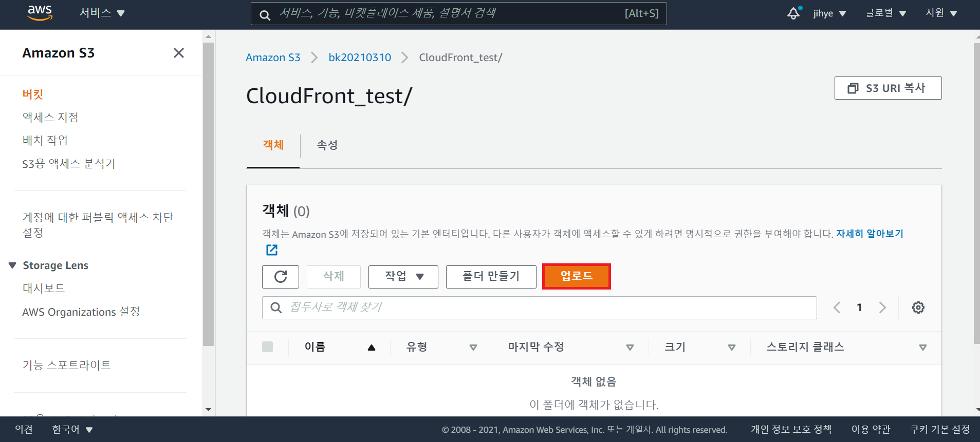Sort by 스토리지 클래스 column arrow
This screenshot has height=442, width=980.
pyautogui.click(x=923, y=348)
